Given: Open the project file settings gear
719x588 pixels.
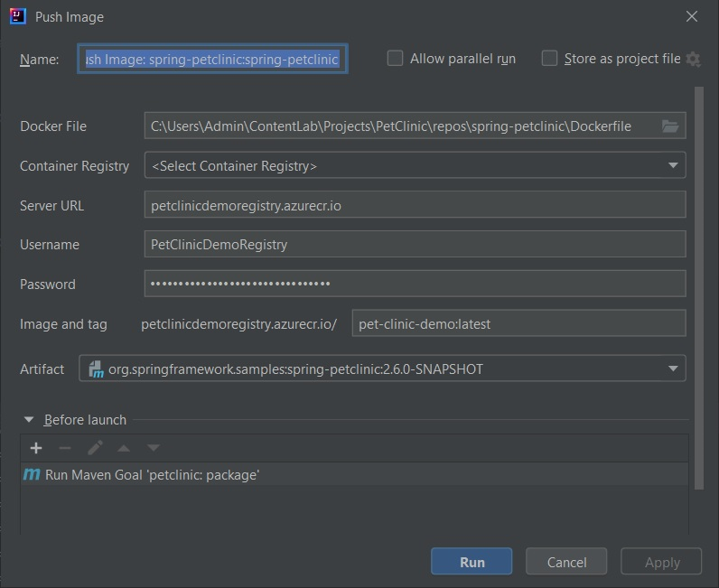Looking at the screenshot, I should [x=693, y=60].
